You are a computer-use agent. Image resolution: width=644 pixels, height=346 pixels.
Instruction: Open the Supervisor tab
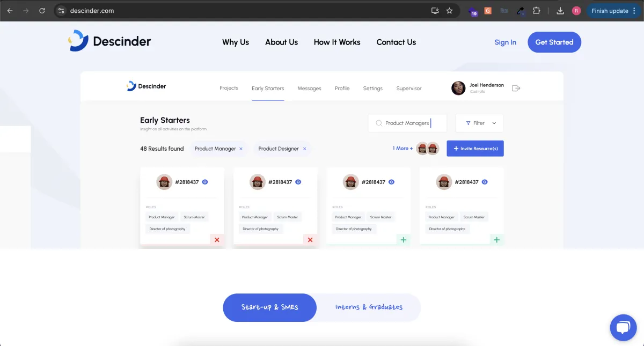tap(409, 89)
